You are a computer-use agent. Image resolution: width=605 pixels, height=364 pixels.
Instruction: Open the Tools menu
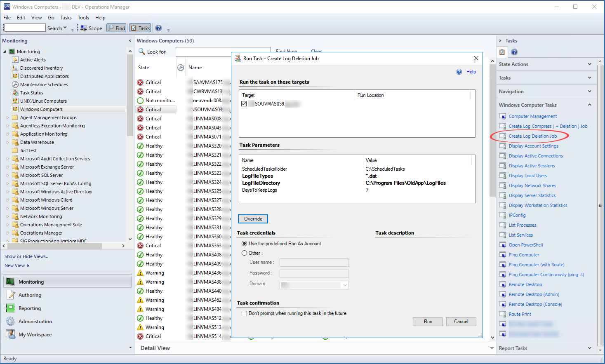83,18
